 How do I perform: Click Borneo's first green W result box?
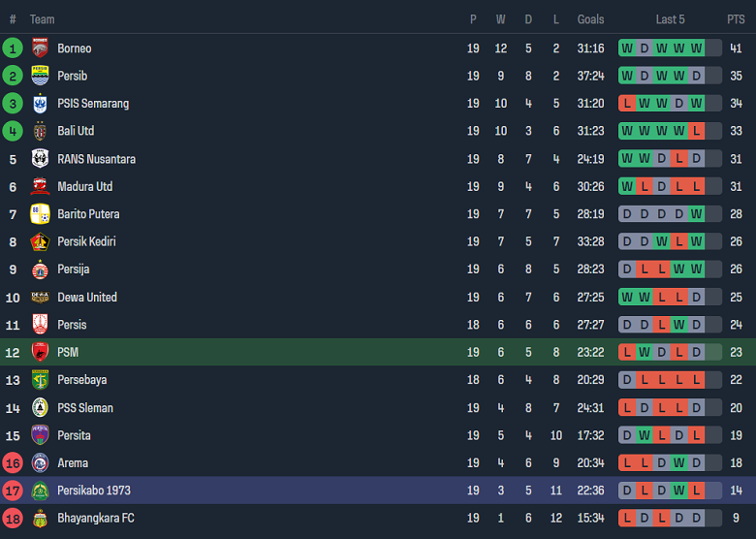point(627,48)
